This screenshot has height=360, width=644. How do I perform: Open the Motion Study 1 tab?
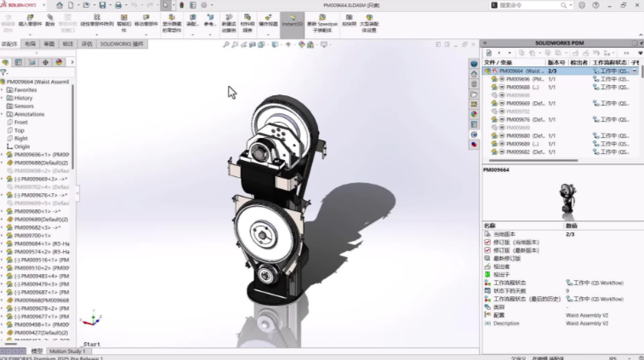66,351
